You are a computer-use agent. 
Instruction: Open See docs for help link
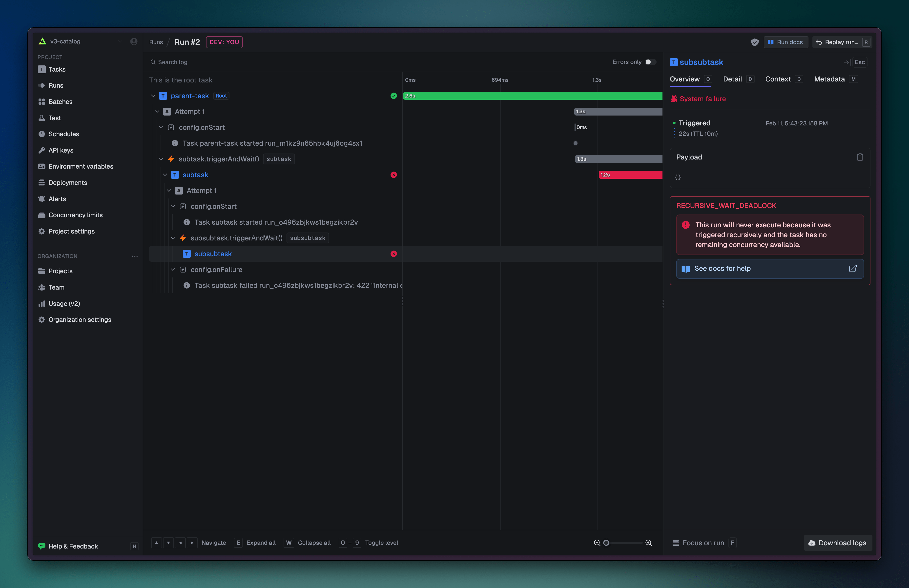point(770,269)
